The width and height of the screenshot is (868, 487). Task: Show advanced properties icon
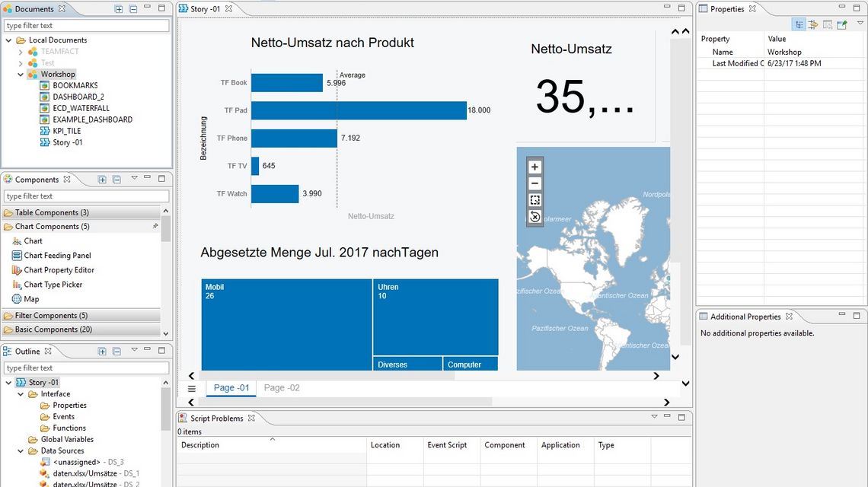(813, 24)
